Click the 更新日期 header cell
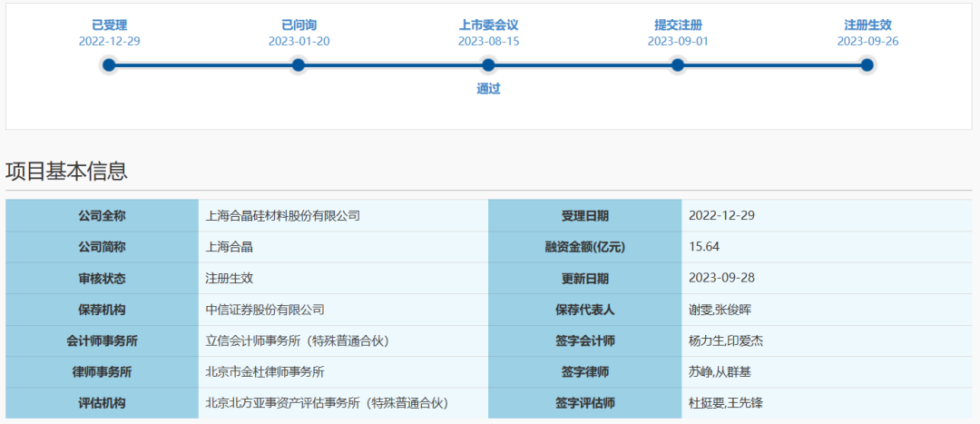980x424 pixels. click(585, 279)
